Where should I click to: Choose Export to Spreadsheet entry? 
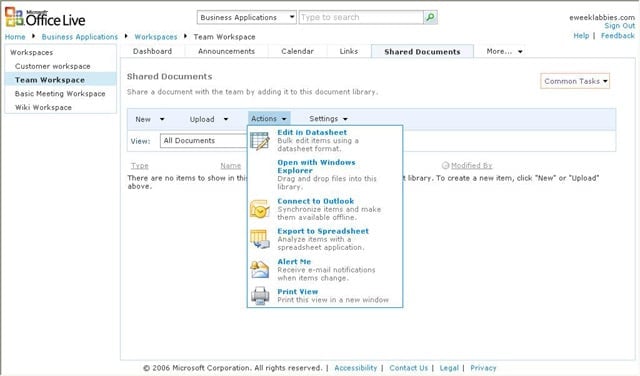pyautogui.click(x=325, y=239)
